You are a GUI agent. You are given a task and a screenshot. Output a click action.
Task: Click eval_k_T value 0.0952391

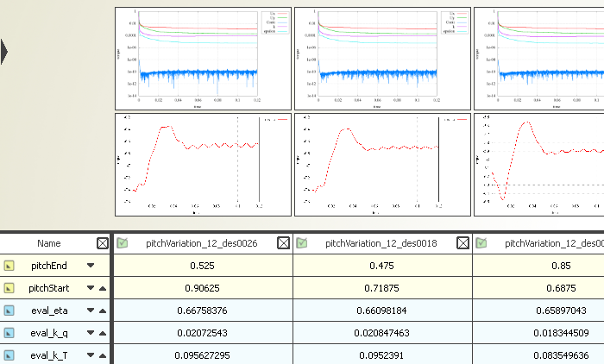pyautogui.click(x=382, y=355)
